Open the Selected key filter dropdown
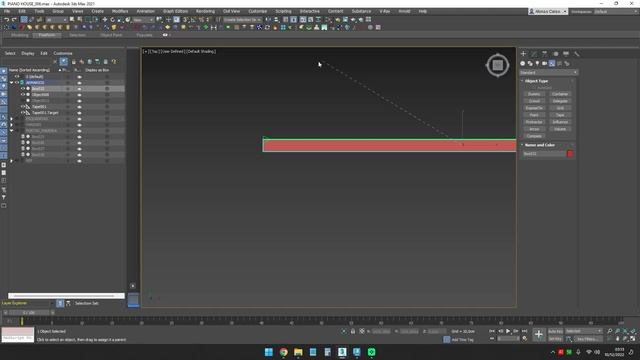 (x=584, y=331)
